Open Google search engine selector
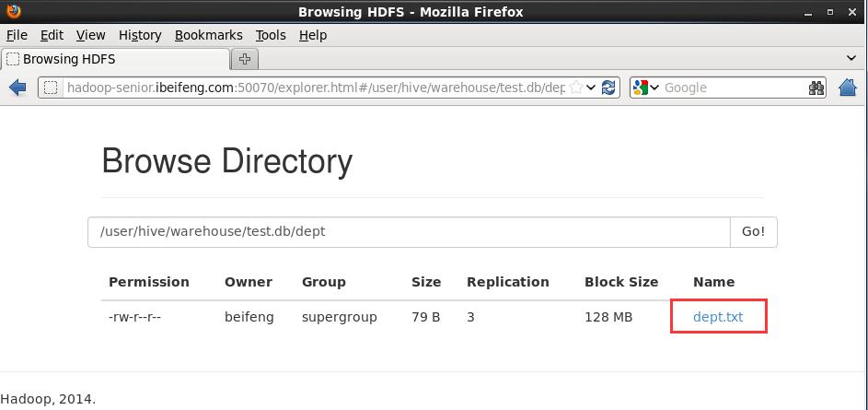This screenshot has height=410, width=868. pos(646,88)
